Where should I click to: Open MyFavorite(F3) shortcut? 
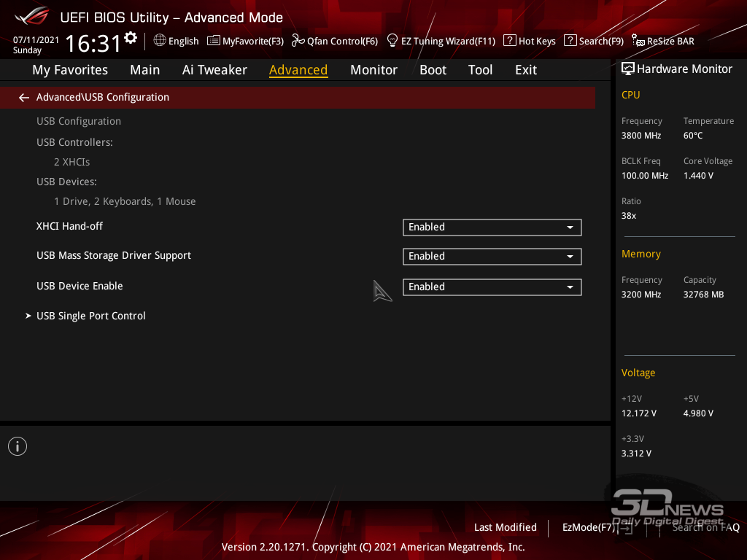point(253,42)
